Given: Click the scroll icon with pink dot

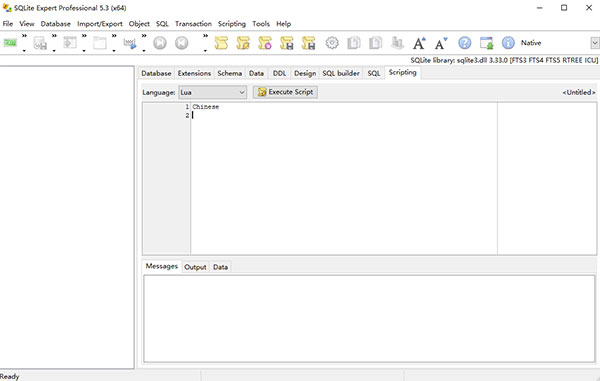Looking at the screenshot, I should coord(265,43).
